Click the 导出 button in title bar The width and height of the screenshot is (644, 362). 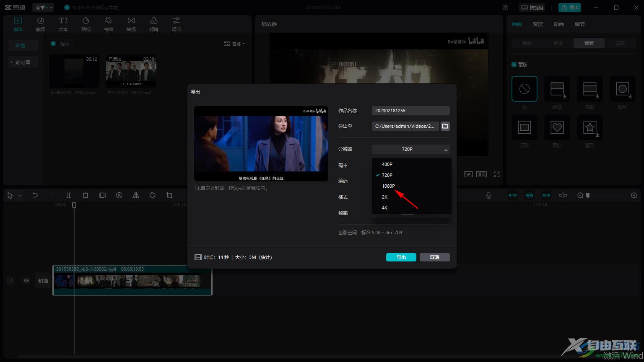coord(570,8)
